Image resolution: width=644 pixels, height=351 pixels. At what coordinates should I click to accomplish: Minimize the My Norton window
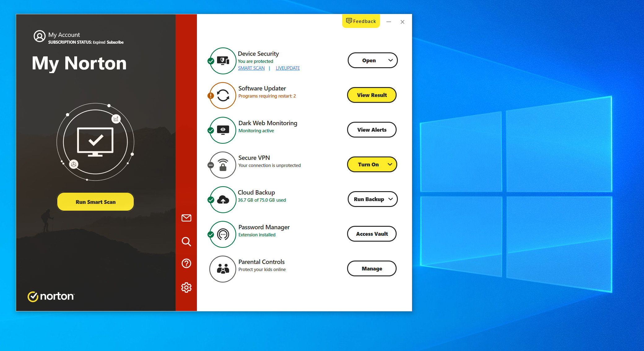[x=389, y=22]
